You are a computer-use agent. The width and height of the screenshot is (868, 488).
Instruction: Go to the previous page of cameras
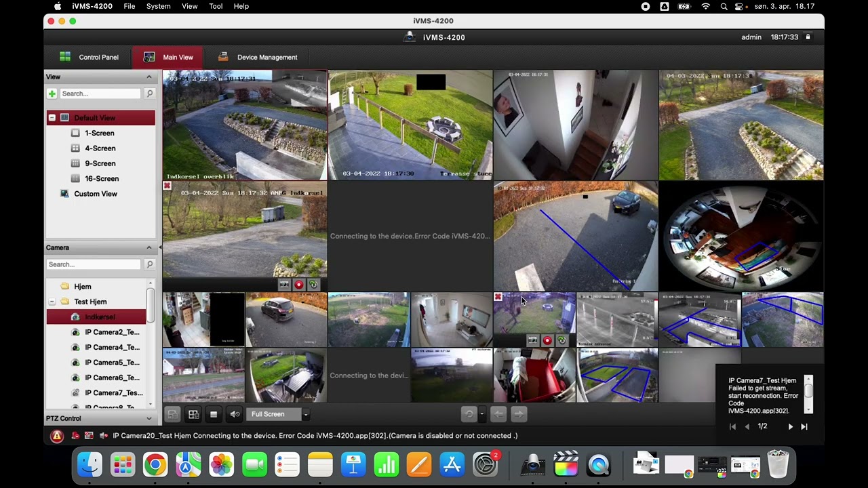498,414
